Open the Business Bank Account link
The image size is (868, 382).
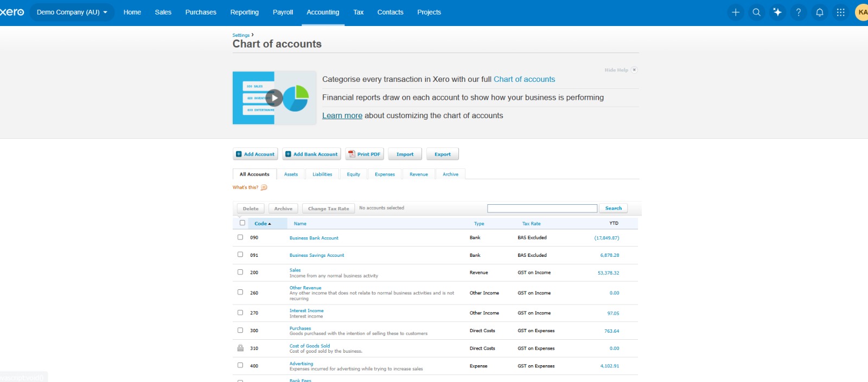tap(314, 238)
